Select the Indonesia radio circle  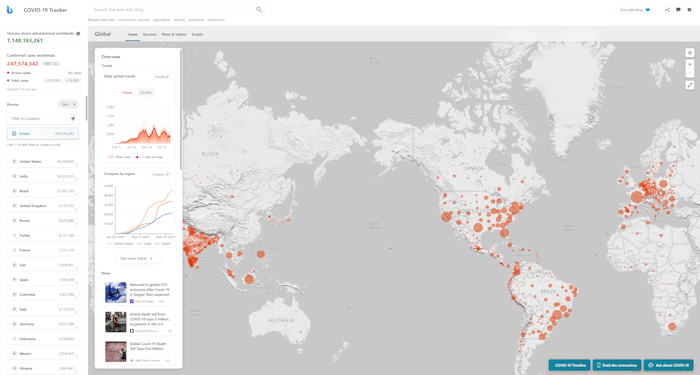pos(14,338)
